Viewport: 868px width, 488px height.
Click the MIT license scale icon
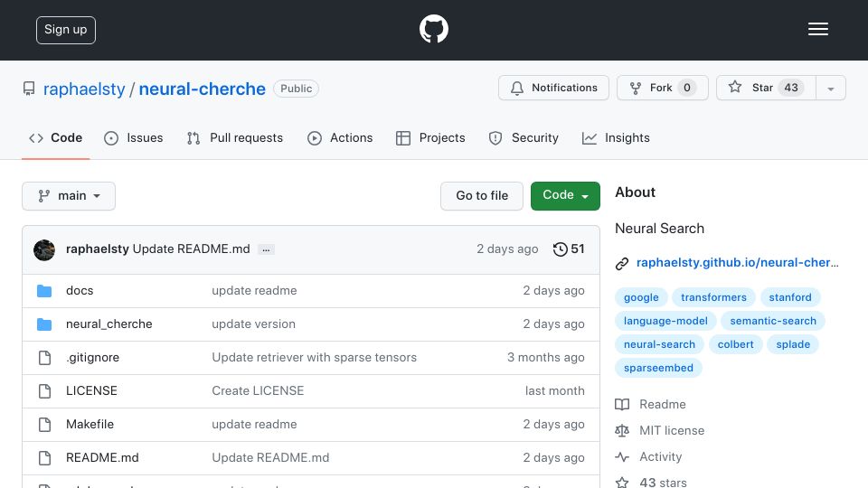pos(622,430)
